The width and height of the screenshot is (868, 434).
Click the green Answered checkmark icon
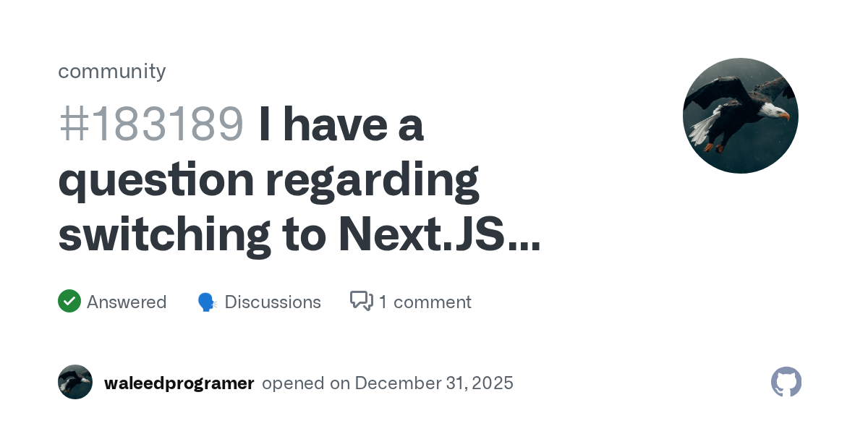coord(69,301)
